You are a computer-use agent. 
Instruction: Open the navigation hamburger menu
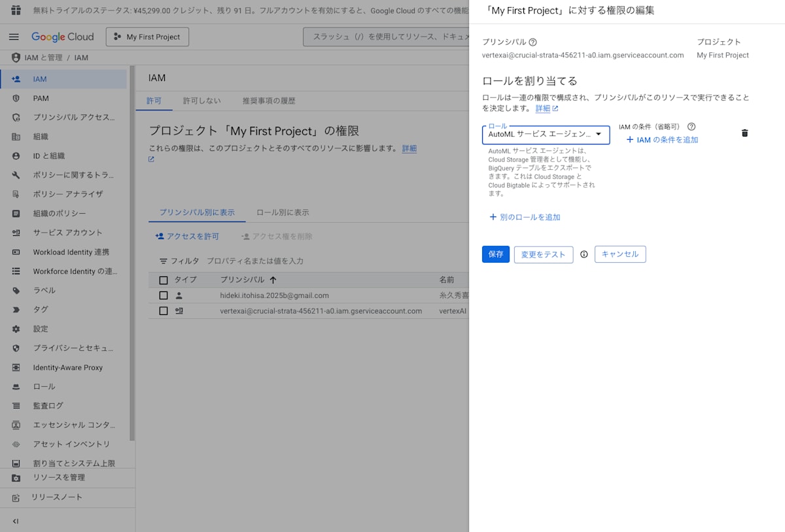tap(14, 37)
